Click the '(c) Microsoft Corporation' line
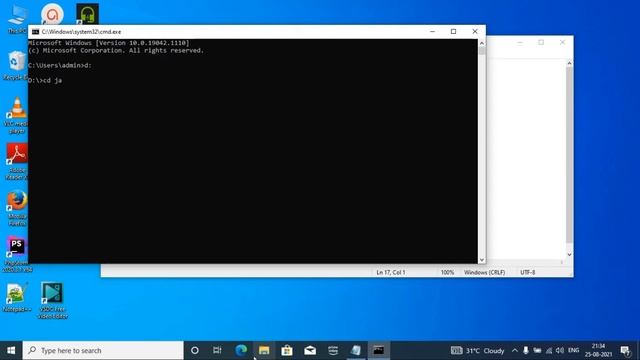 [x=116, y=51]
